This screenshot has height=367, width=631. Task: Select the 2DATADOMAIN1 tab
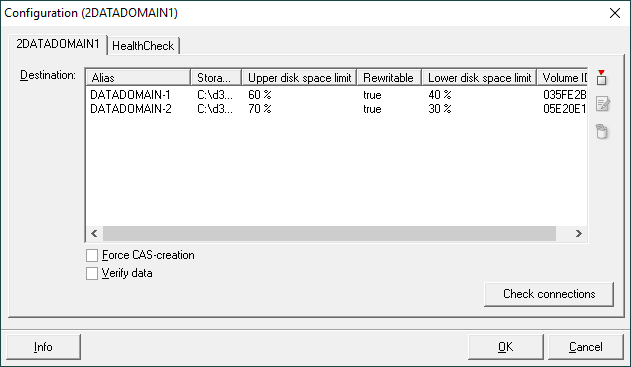coord(58,44)
